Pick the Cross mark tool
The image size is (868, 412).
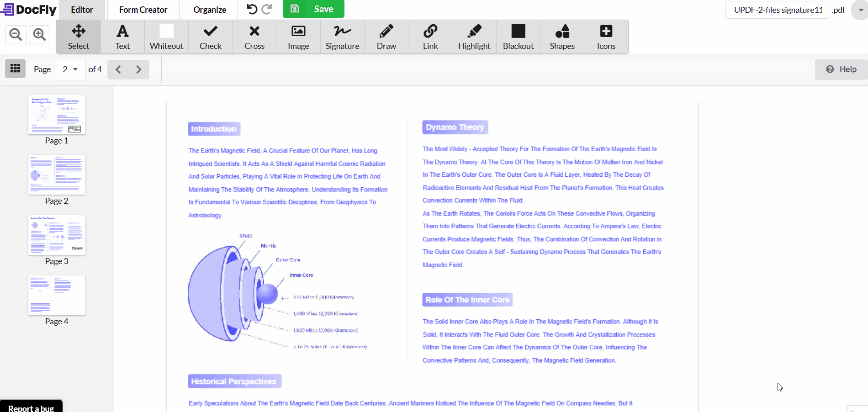click(x=254, y=37)
